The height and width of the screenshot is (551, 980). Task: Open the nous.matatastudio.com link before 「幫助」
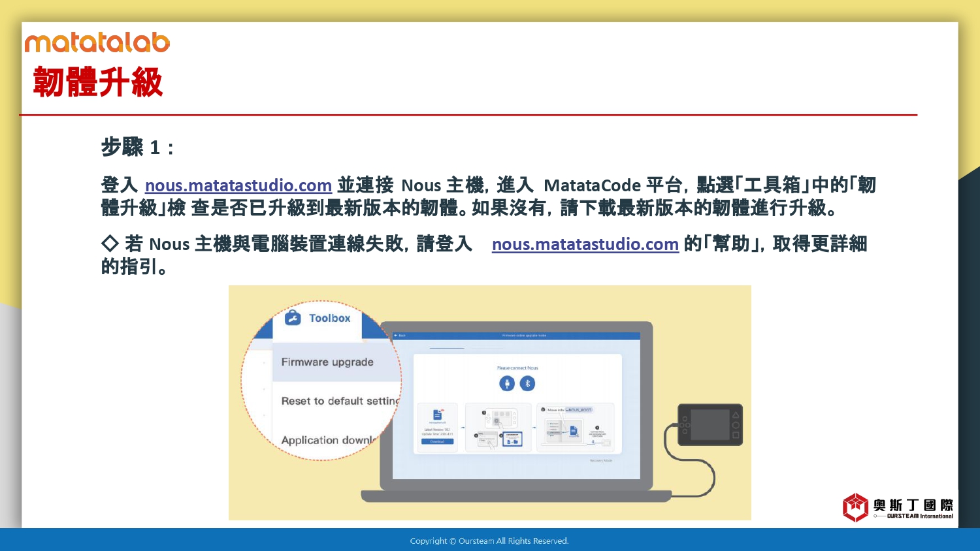tap(585, 244)
